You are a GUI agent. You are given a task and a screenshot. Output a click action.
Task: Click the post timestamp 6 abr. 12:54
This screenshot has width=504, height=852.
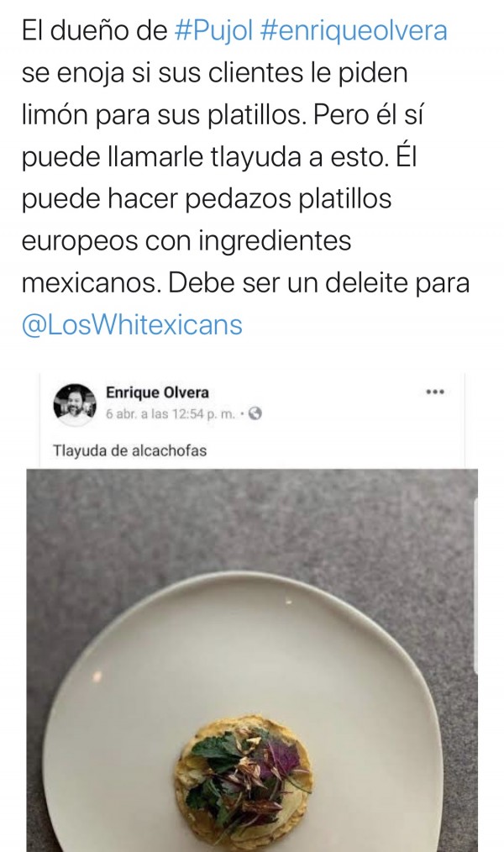tap(171, 414)
